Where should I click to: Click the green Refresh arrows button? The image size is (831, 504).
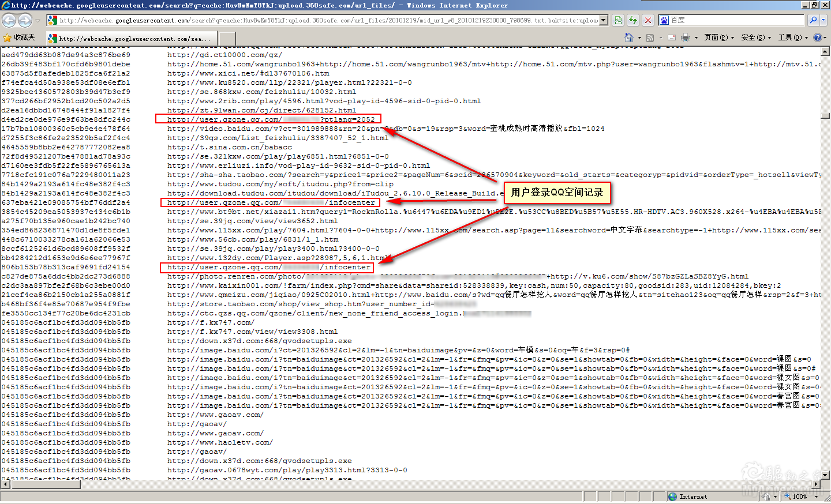633,20
